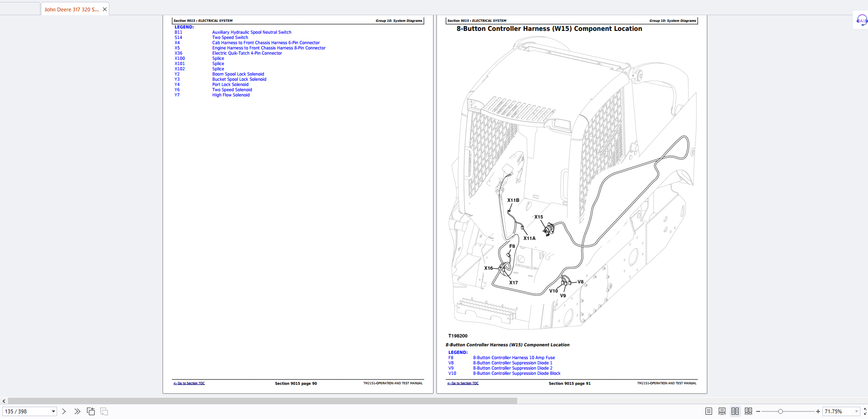The width and height of the screenshot is (868, 419).
Task: Click Go to Section TOC on page 90
Action: [x=189, y=383]
